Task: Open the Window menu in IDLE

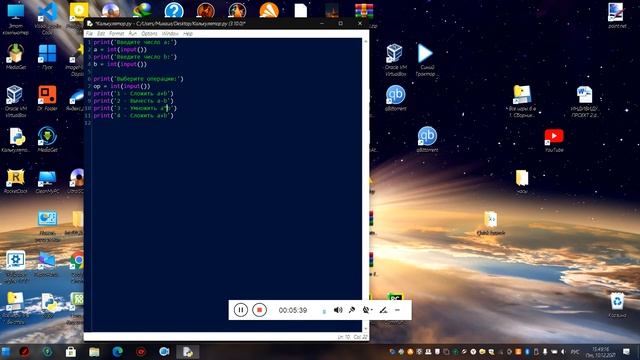Action: pyautogui.click(x=170, y=33)
